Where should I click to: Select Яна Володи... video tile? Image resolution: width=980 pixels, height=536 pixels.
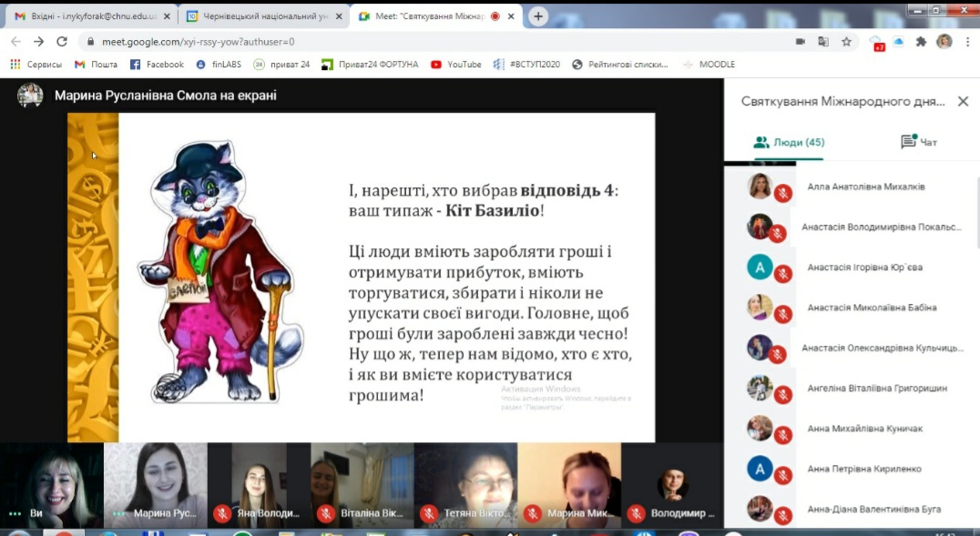[259, 485]
